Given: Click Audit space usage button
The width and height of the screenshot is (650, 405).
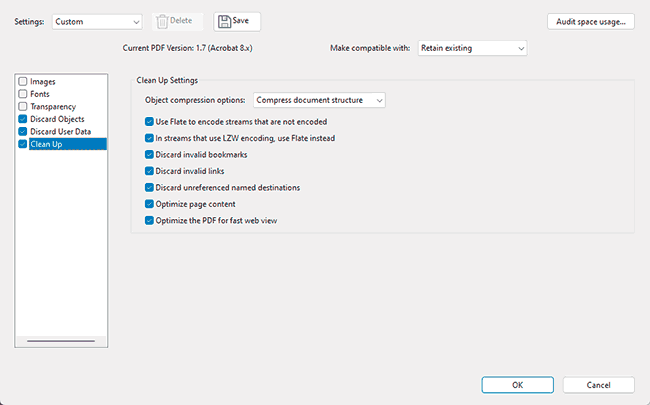Looking at the screenshot, I should [x=591, y=22].
